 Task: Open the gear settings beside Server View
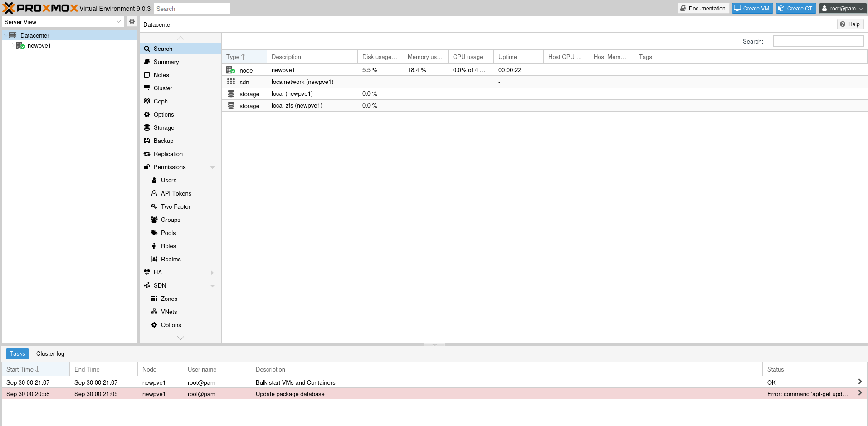[x=132, y=22]
